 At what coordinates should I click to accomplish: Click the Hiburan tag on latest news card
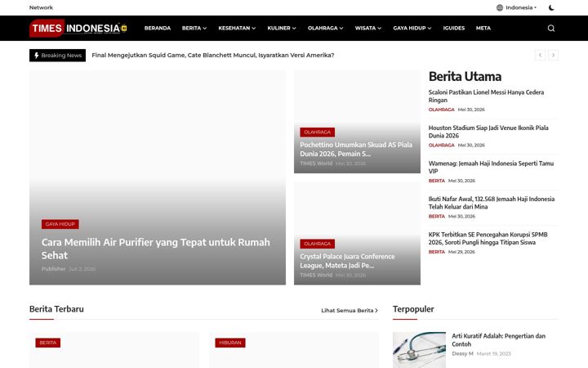[230, 343]
